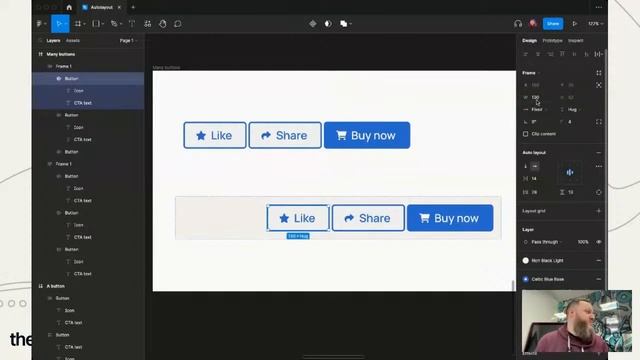This screenshot has height=360, width=640.
Task: Click the selected Like button on canvas
Action: (298, 218)
